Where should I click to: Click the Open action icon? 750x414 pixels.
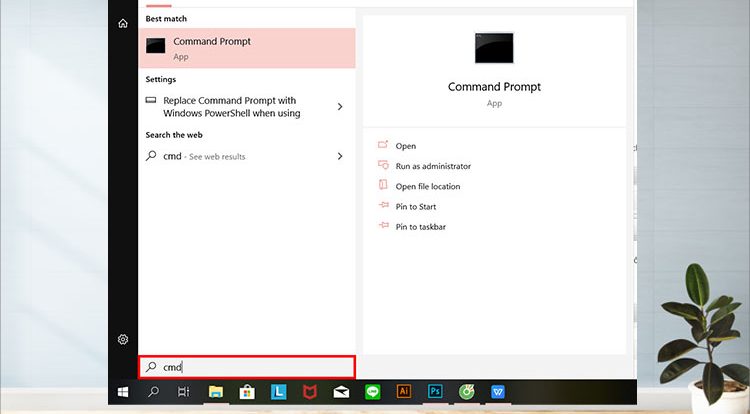click(x=383, y=144)
